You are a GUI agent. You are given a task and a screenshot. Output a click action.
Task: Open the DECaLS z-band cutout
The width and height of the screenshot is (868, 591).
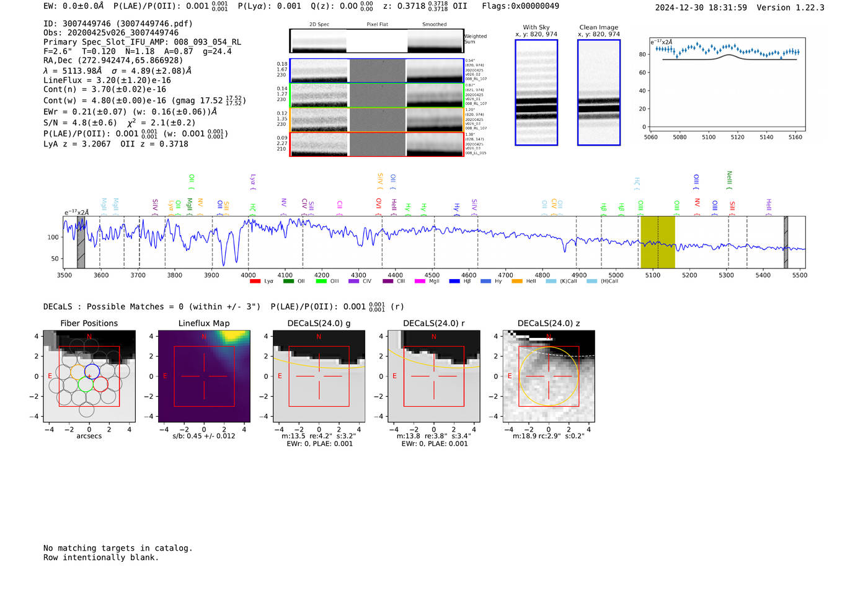[549, 376]
